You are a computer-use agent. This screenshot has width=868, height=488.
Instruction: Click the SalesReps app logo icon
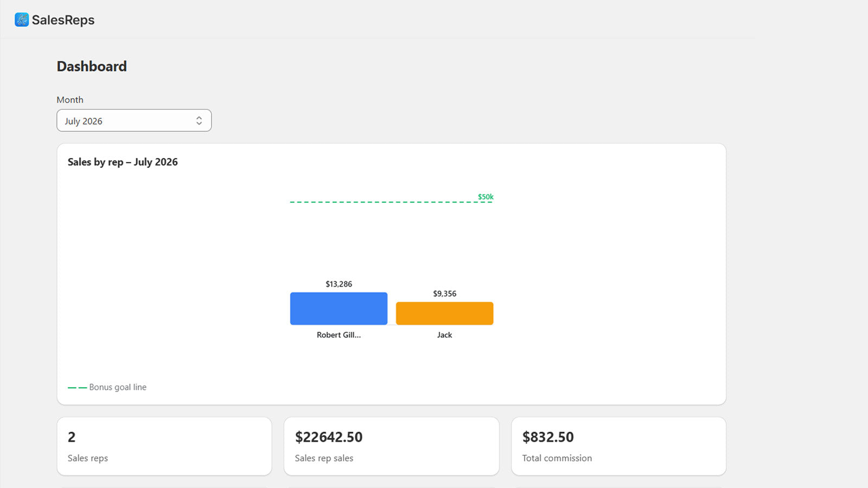[x=22, y=20]
